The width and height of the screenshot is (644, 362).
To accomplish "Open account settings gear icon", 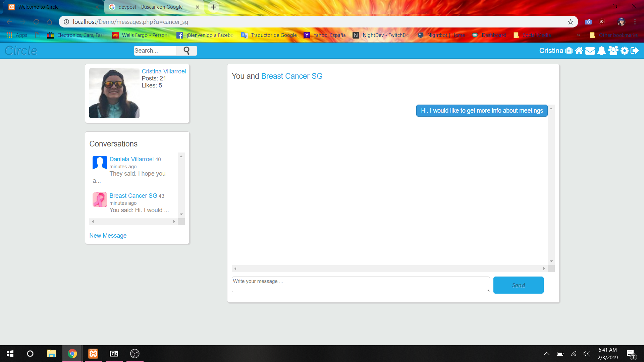I will (625, 51).
